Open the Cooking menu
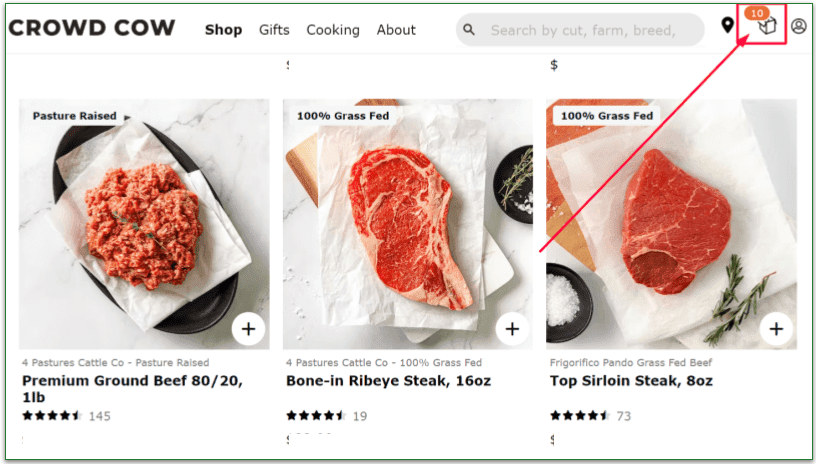Viewport: 816px width, 464px height. click(333, 30)
